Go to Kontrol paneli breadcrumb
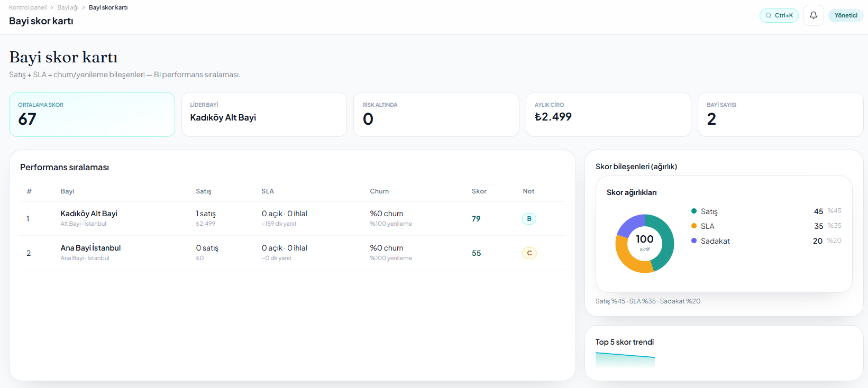868x388 pixels. click(28, 7)
